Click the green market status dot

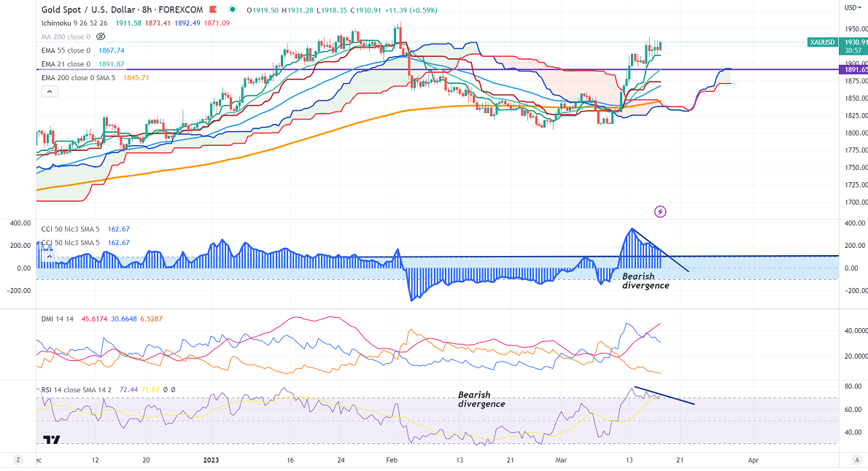pyautogui.click(x=233, y=9)
